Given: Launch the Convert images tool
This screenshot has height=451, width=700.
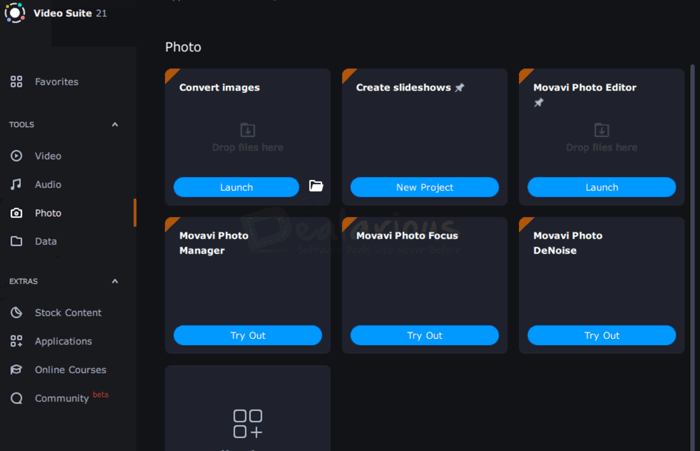Looking at the screenshot, I should click(236, 187).
